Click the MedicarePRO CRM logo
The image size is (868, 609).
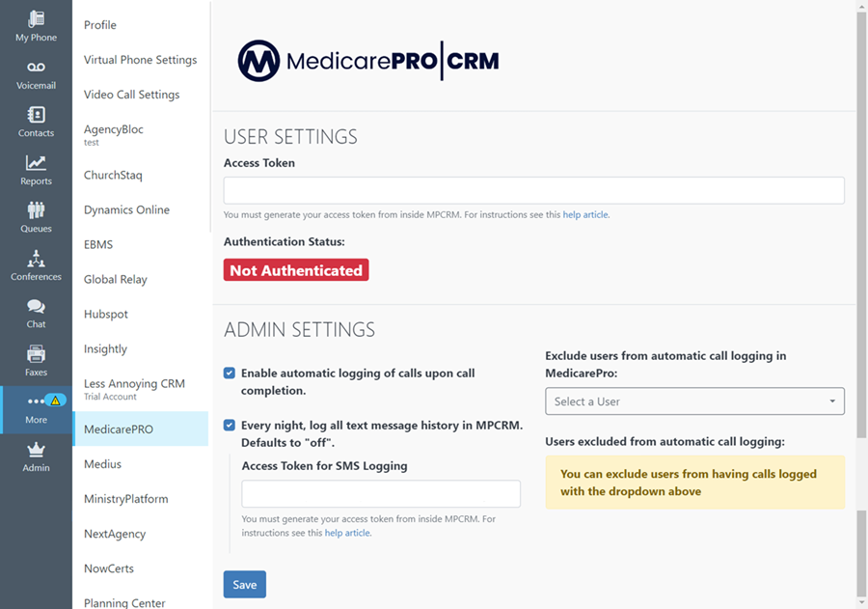click(x=368, y=61)
